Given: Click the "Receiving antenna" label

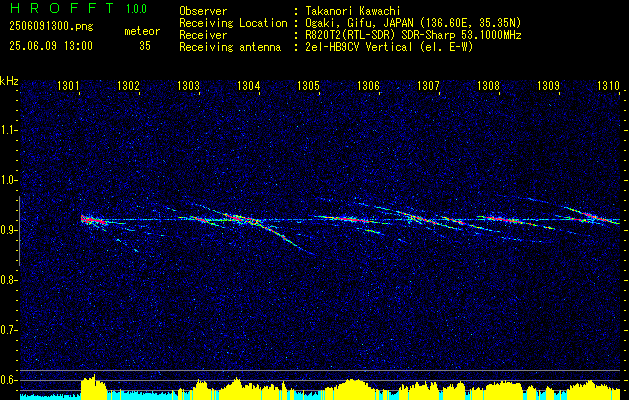Looking at the screenshot, I should tap(230, 47).
